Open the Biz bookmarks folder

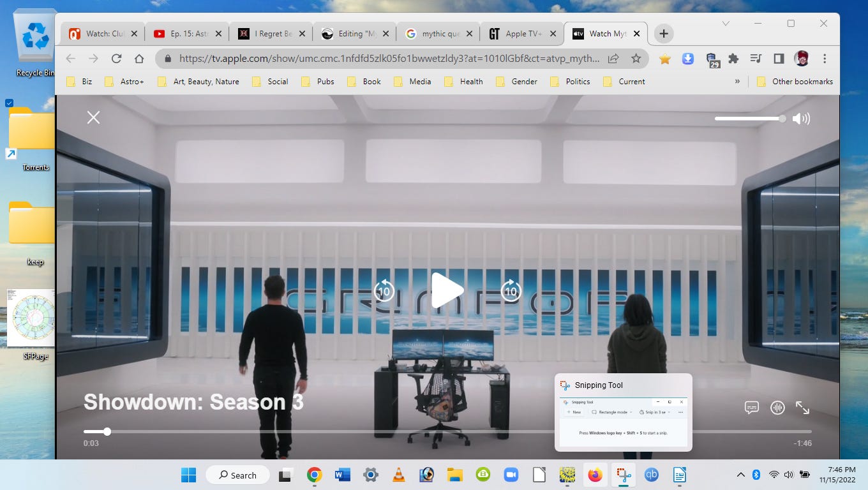coord(79,82)
